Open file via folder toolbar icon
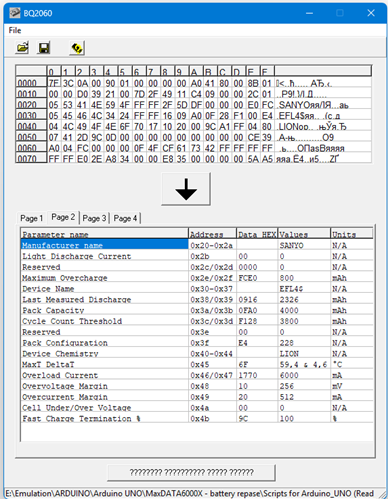The image size is (388, 499). 22,48
